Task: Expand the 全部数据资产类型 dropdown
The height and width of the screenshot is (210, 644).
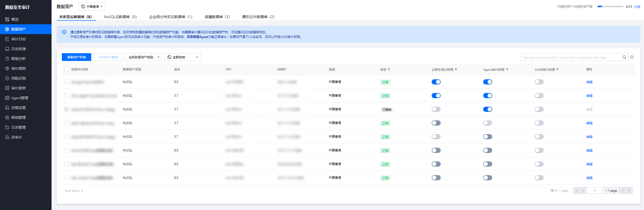Action: pyautogui.click(x=144, y=57)
